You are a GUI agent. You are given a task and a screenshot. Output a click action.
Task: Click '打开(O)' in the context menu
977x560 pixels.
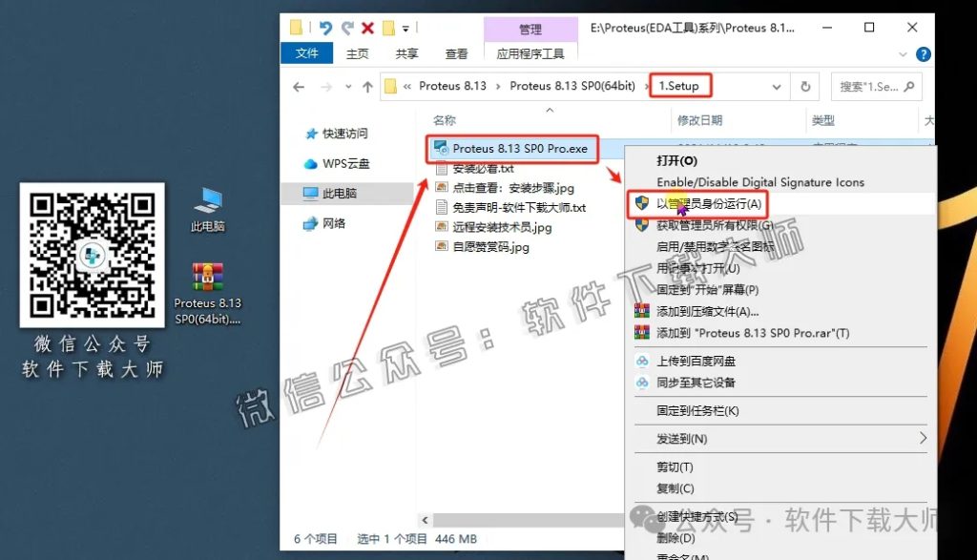[695, 159]
